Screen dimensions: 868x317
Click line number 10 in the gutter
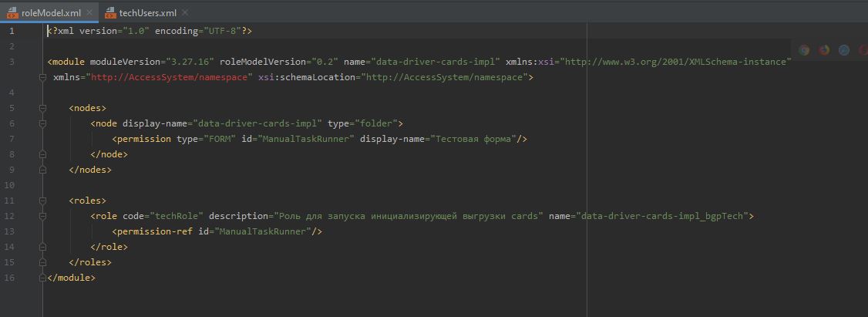(x=9, y=185)
